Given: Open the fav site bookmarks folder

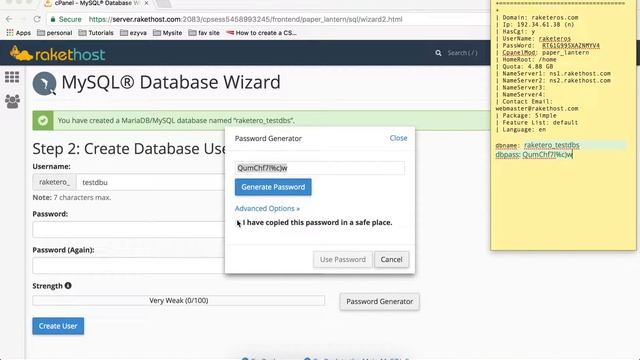Looking at the screenshot, I should click(x=204, y=33).
